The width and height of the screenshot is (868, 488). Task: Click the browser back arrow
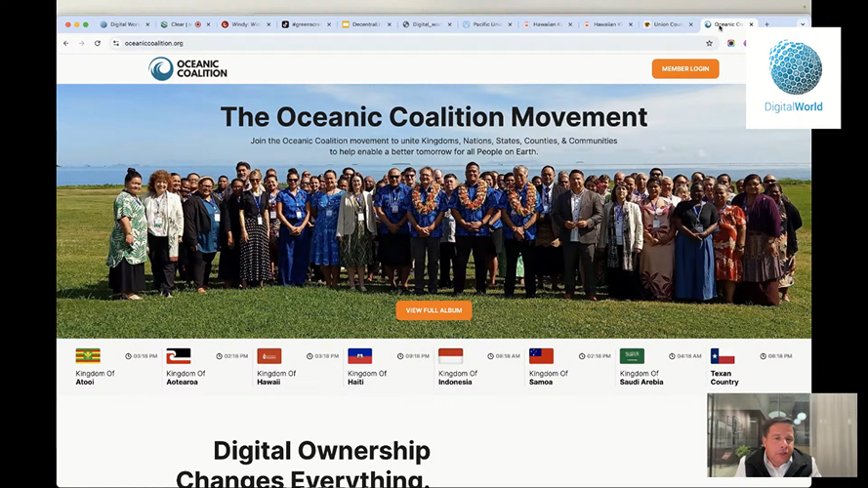pyautogui.click(x=66, y=43)
